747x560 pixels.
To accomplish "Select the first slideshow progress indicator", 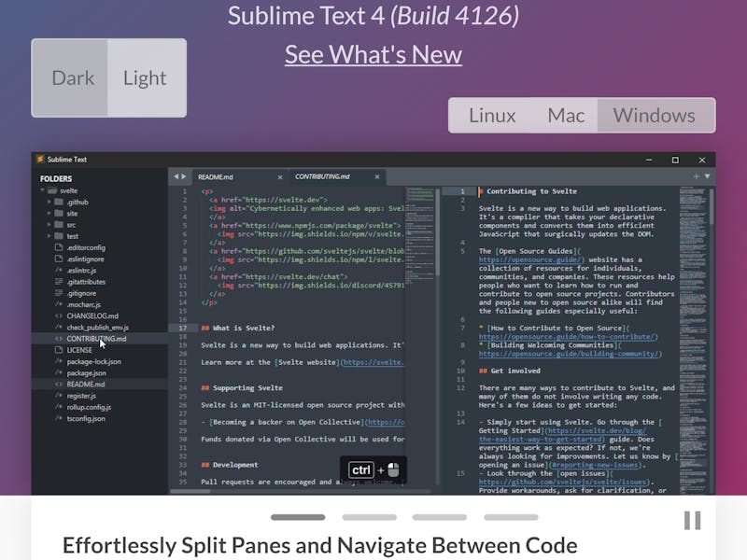I will coord(298,517).
